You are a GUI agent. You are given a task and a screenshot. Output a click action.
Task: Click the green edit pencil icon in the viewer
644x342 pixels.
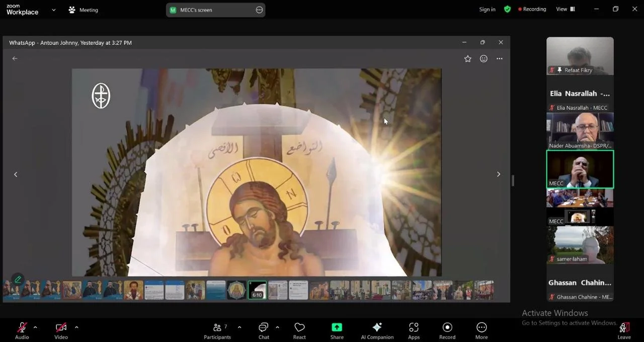[18, 279]
